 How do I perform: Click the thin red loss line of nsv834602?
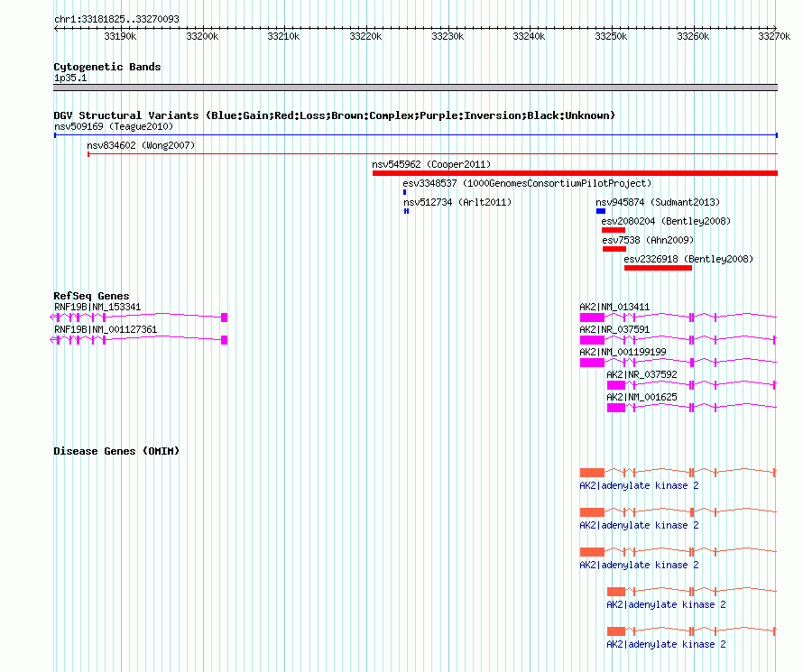click(433, 153)
